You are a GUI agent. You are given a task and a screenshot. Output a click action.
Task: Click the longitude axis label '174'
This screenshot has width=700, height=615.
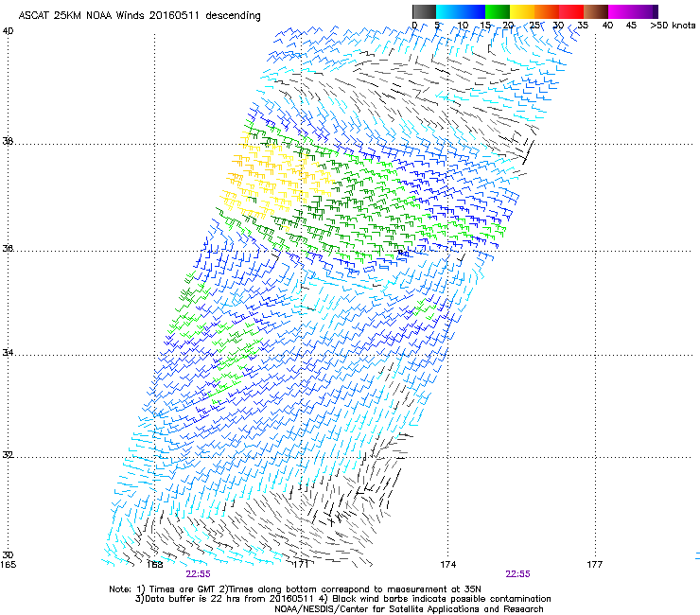(x=447, y=565)
